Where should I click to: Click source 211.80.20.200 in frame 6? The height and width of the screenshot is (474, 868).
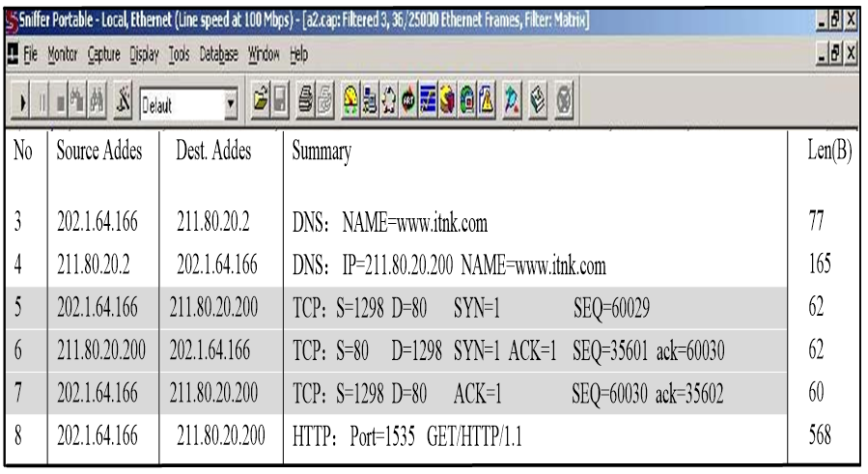[101, 350]
